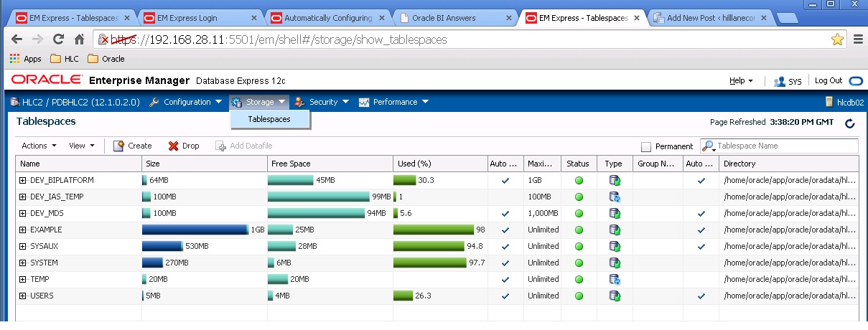
Task: Open the View dropdown
Action: point(81,146)
